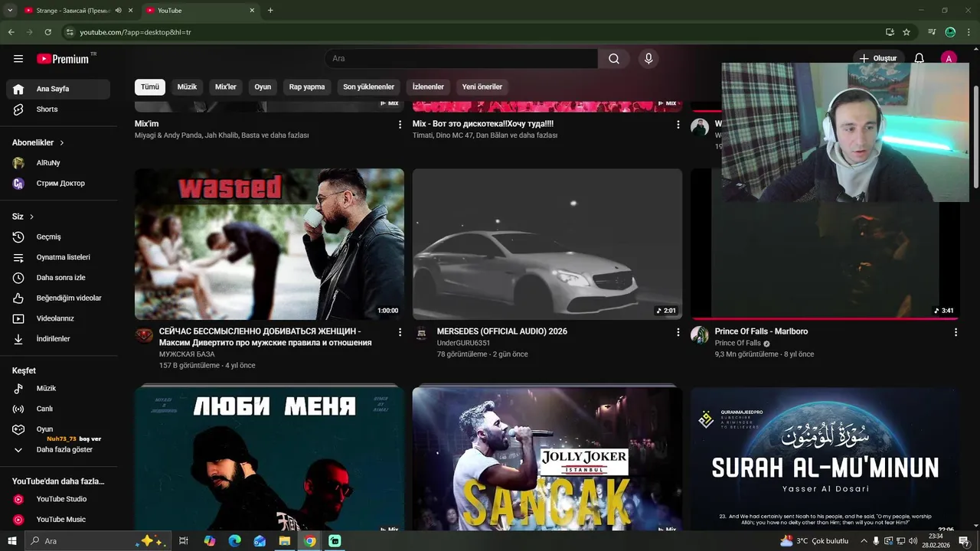Open AlRuNy subscription channel

(58, 163)
